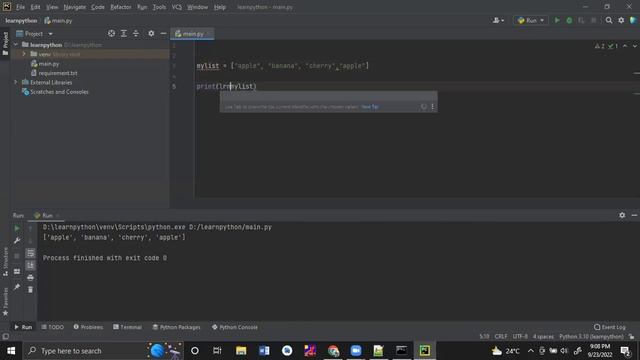Click the Debug bug icon in toolbar
Screen dimensions: 640x360
569,20
